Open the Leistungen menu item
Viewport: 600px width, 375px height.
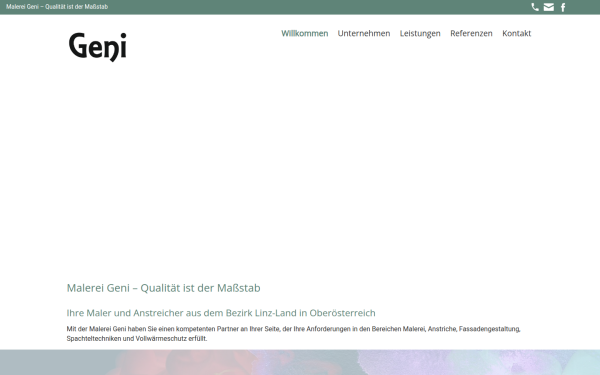pyautogui.click(x=420, y=34)
